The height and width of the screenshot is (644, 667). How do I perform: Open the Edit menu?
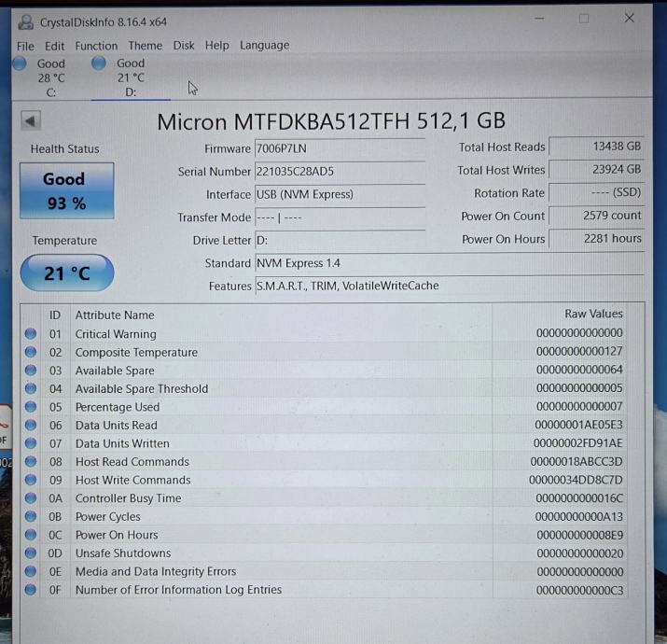click(x=54, y=46)
